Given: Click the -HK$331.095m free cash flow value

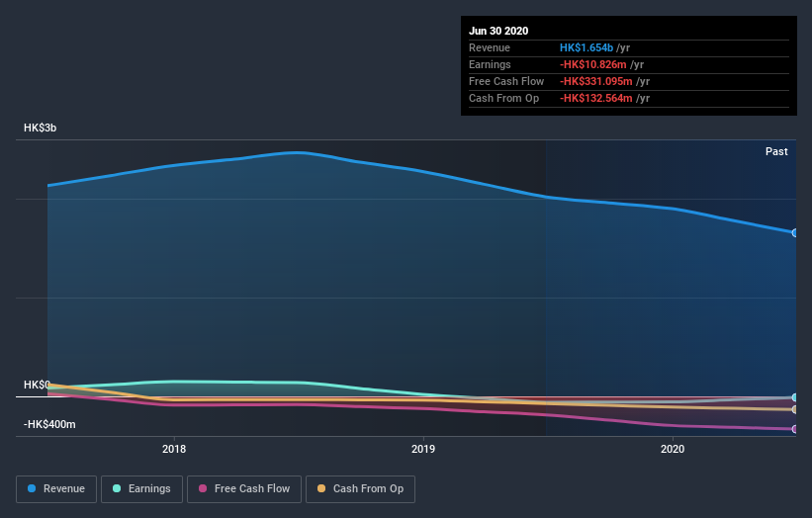Looking at the screenshot, I should click(x=596, y=81).
